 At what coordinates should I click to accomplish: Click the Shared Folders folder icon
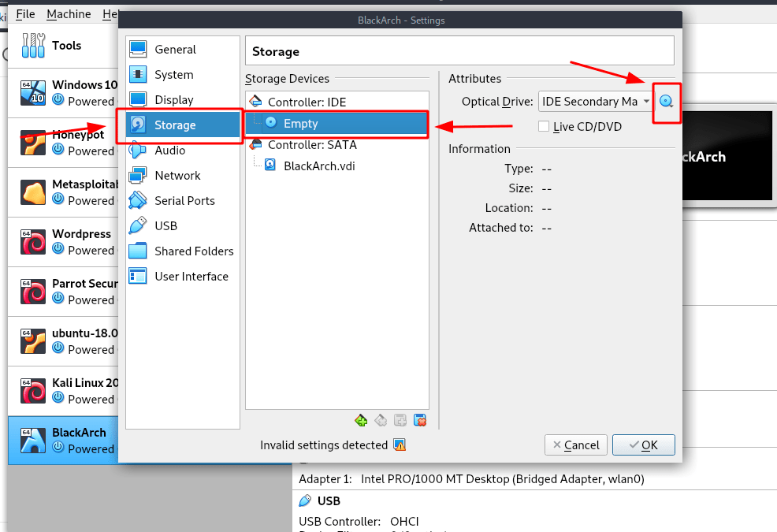click(138, 251)
